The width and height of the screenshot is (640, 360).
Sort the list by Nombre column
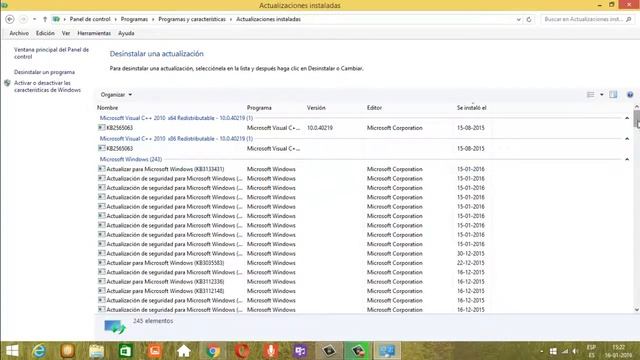[x=107, y=108]
